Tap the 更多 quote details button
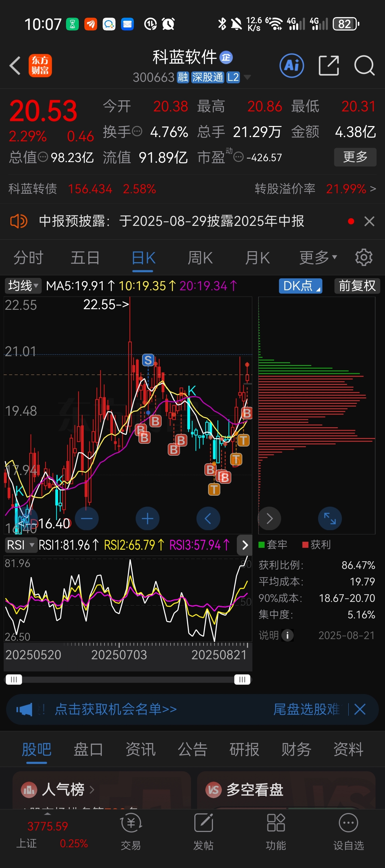 tap(355, 157)
